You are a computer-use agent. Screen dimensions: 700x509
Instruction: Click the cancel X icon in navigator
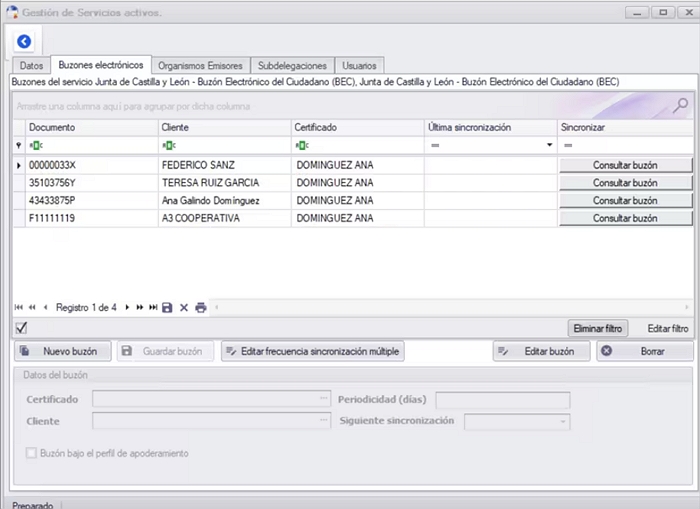tap(184, 307)
